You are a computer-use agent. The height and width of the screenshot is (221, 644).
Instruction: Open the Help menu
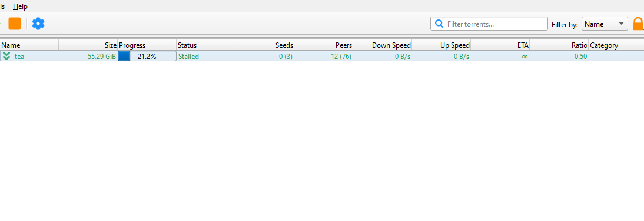pos(20,6)
